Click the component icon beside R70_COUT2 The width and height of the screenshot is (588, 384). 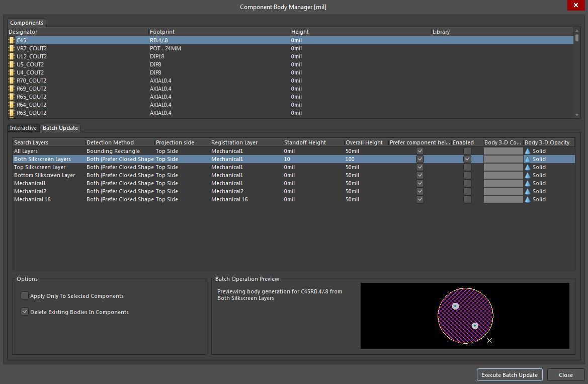pos(12,81)
